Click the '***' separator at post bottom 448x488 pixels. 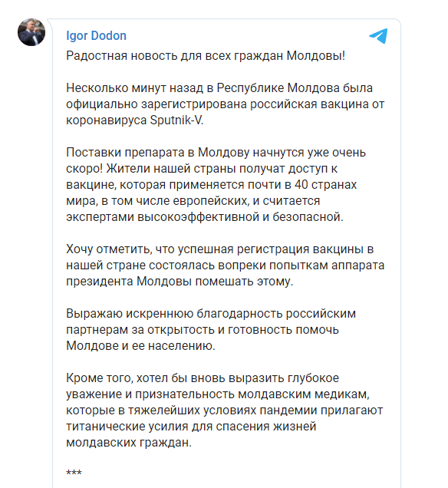tap(74, 473)
